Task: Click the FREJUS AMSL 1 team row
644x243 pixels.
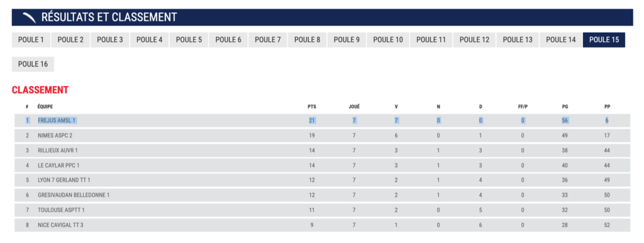Action: tap(322, 121)
